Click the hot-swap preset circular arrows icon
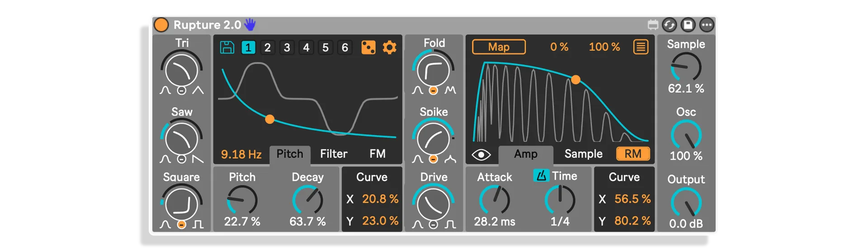 point(670,25)
